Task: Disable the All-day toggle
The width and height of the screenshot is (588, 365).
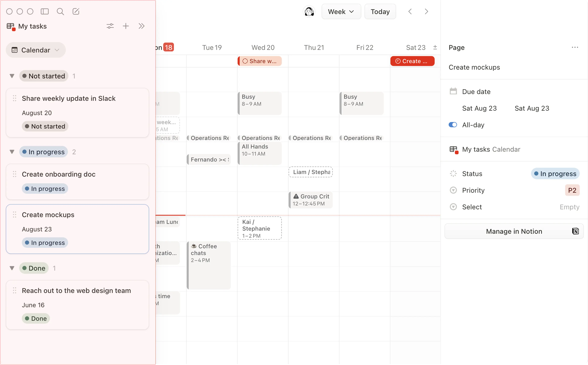Action: click(453, 125)
